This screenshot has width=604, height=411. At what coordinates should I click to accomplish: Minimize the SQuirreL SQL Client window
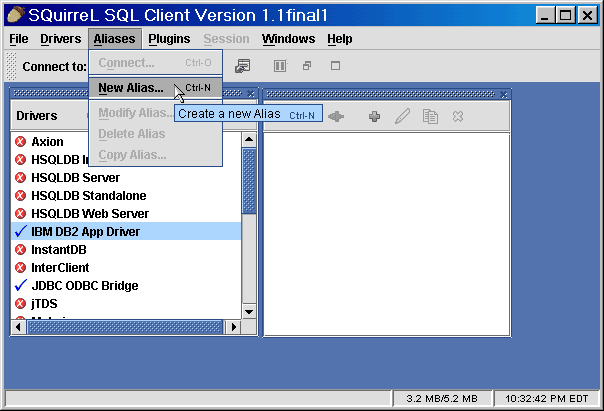pyautogui.click(x=544, y=15)
